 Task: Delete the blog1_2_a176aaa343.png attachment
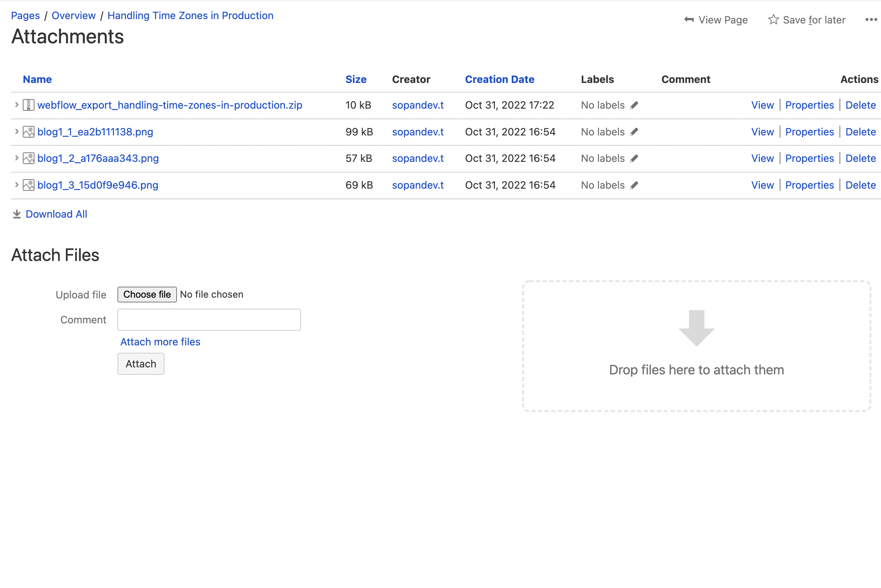tap(860, 159)
